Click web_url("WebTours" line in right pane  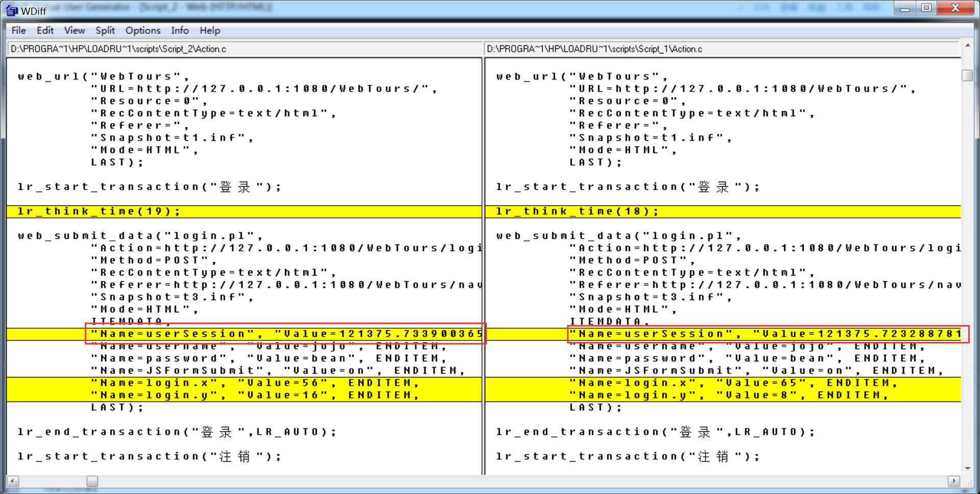tap(582, 77)
